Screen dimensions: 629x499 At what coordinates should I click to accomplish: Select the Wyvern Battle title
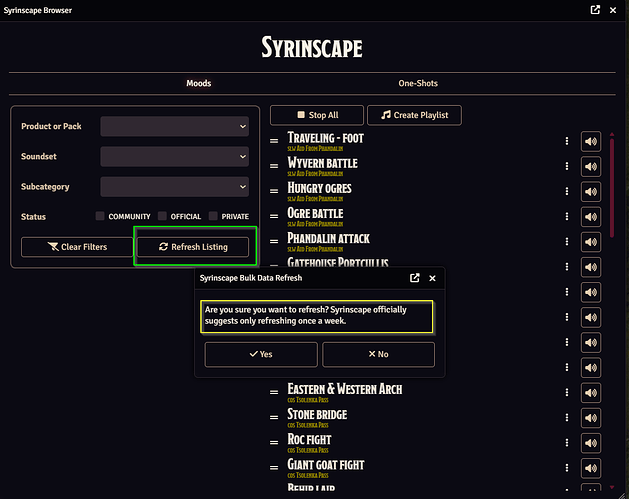323,162
